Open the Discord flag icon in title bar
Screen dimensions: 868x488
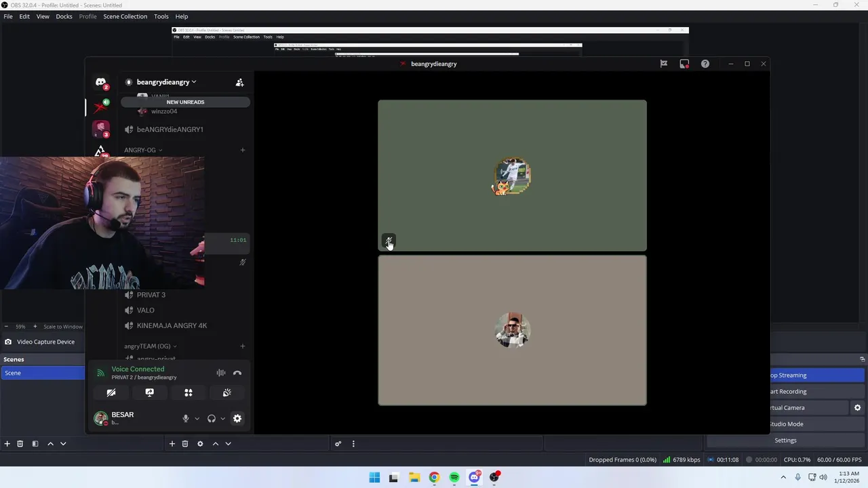tap(664, 64)
